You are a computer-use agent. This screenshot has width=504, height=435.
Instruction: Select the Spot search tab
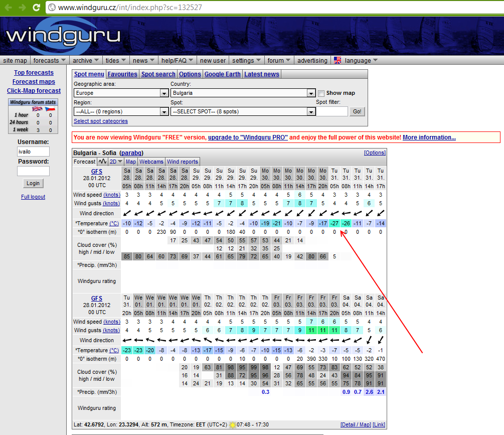click(158, 74)
